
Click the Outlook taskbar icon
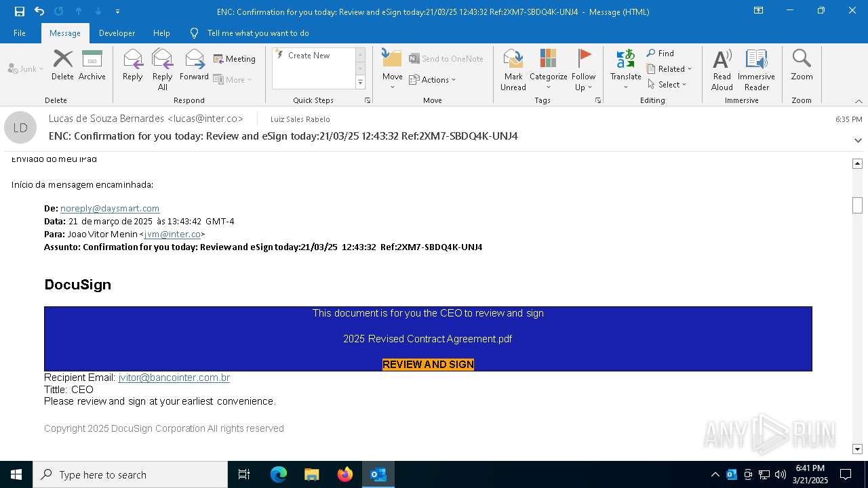(x=378, y=474)
